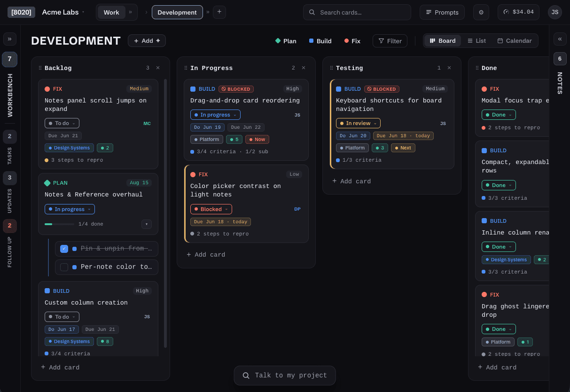Switch to the List view
This screenshot has height=392, width=570.
[476, 41]
